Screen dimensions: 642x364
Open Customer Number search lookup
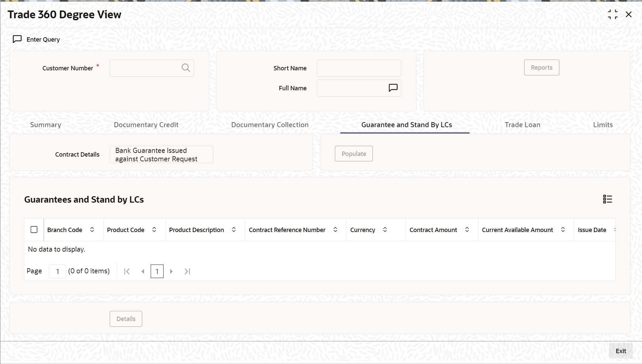coord(186,68)
